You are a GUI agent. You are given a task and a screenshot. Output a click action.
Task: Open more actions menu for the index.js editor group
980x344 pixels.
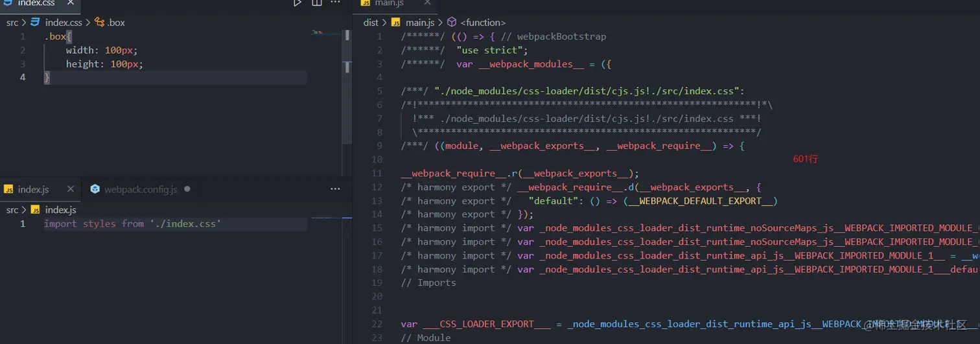point(335,189)
